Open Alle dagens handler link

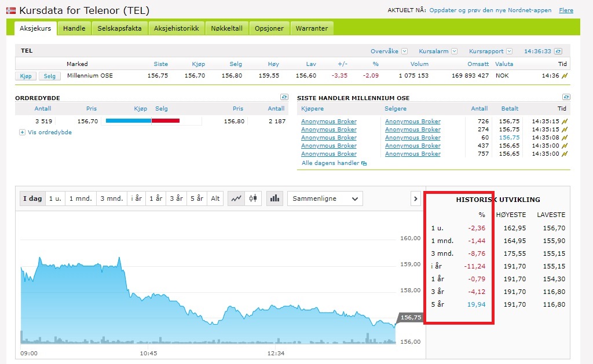click(331, 163)
